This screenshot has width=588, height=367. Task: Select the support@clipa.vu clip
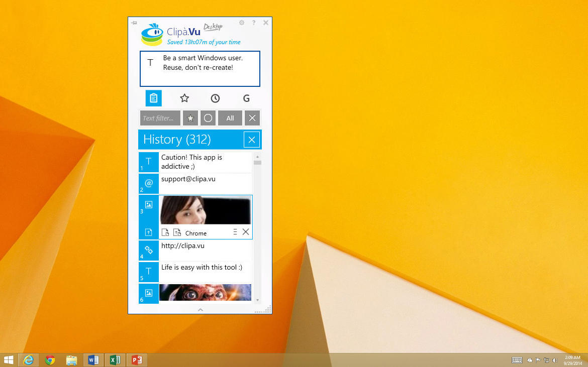(x=206, y=184)
